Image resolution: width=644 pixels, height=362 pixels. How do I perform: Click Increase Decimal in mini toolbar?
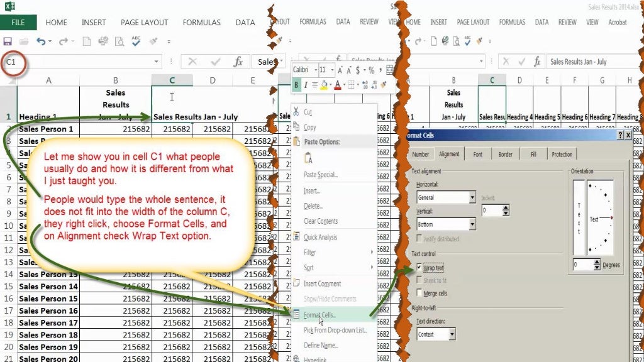coord(365,85)
